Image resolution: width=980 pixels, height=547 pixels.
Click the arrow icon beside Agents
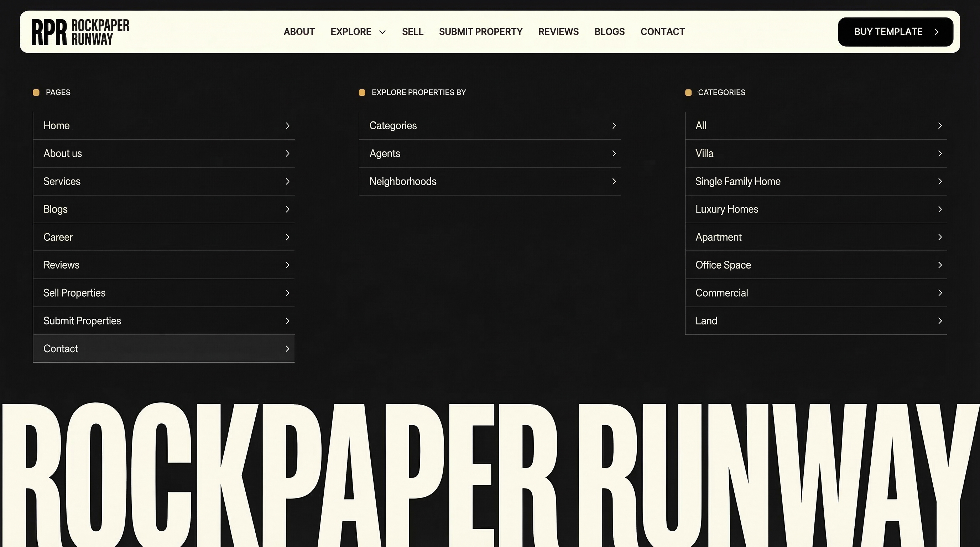tap(614, 153)
